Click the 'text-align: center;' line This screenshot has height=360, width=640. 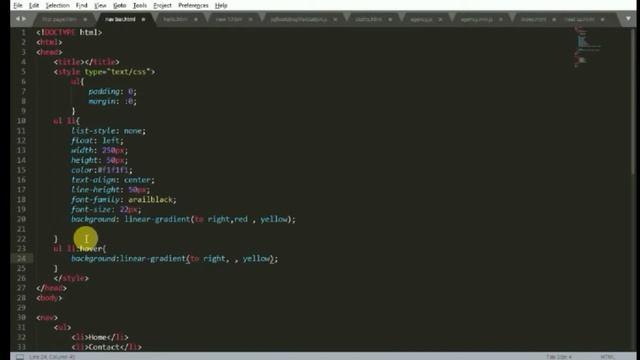113,180
